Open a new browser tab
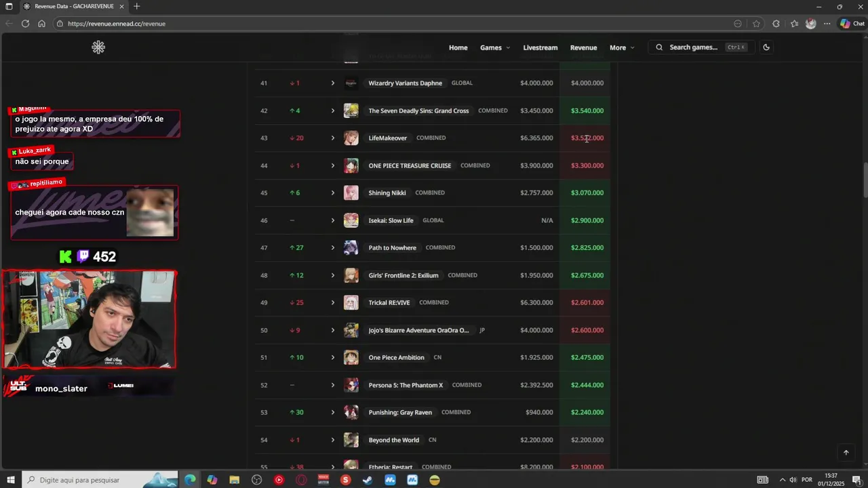Screen dimensions: 868x488 click(x=136, y=7)
